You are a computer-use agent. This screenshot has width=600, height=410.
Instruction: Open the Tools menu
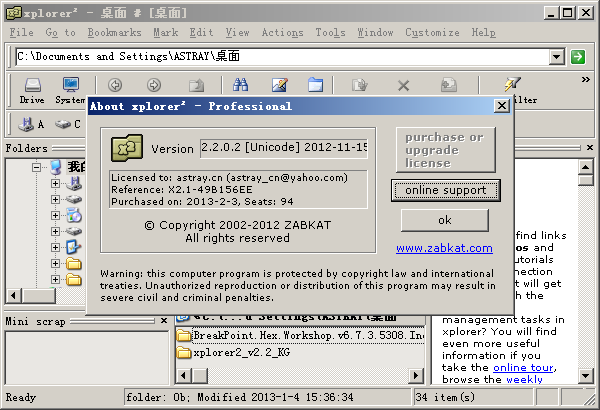pos(330,33)
